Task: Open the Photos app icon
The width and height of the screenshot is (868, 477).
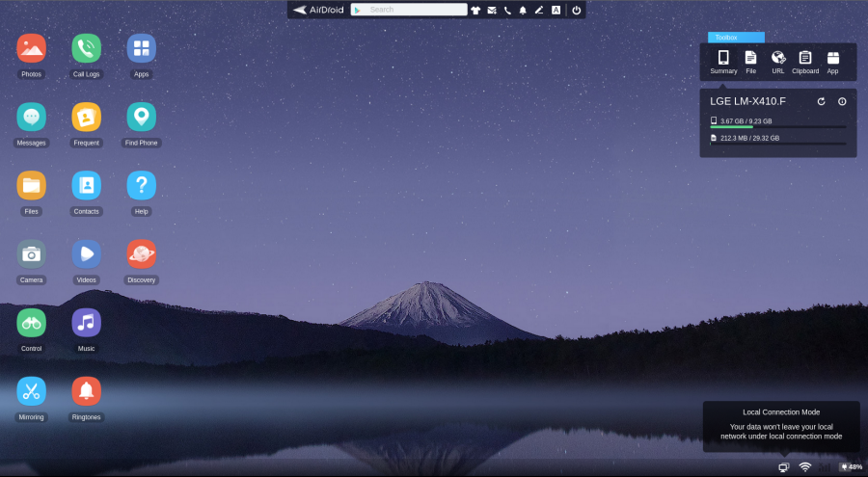Action: [x=31, y=48]
